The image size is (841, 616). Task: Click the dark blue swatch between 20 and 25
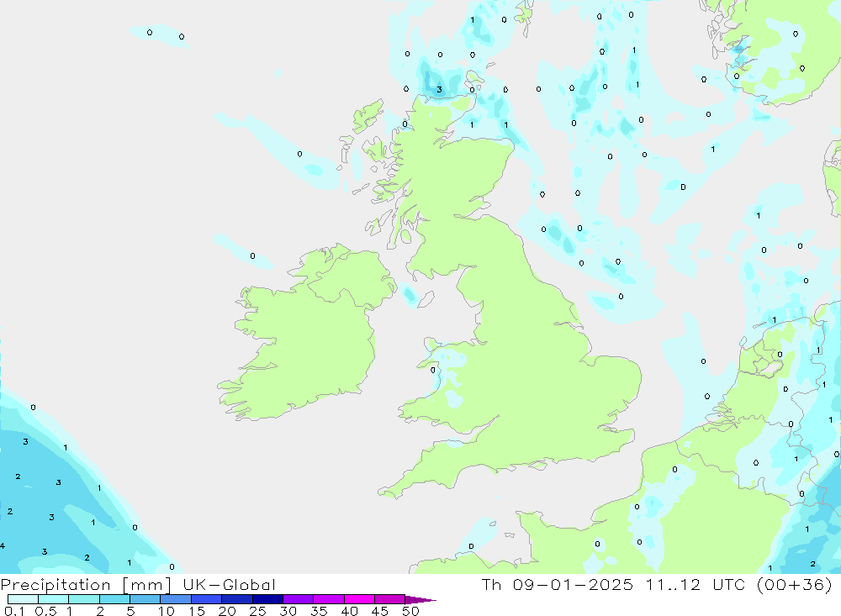click(x=237, y=599)
